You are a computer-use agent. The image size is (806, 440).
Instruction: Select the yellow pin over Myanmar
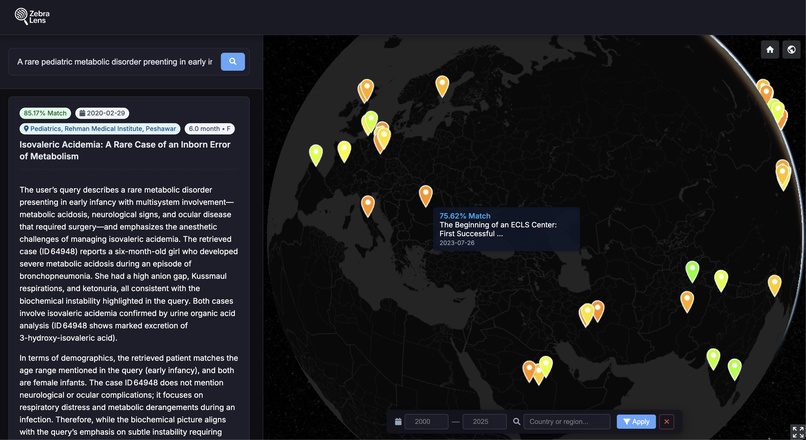pos(775,285)
